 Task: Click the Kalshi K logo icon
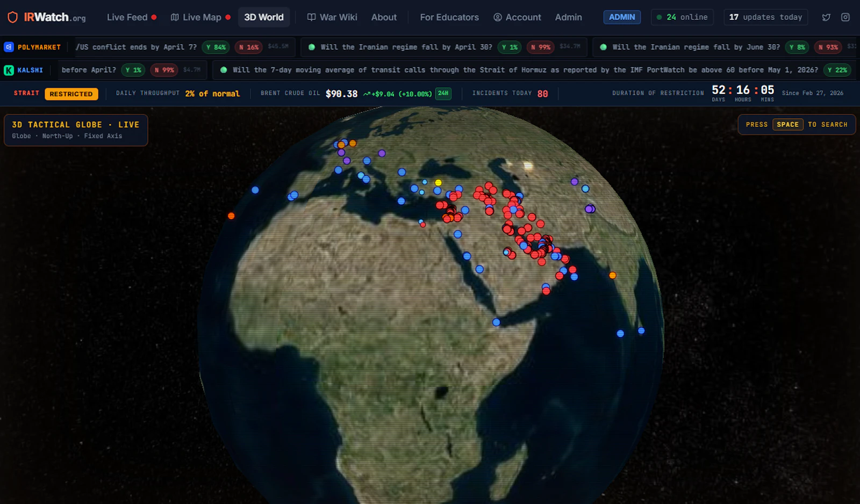coord(9,70)
